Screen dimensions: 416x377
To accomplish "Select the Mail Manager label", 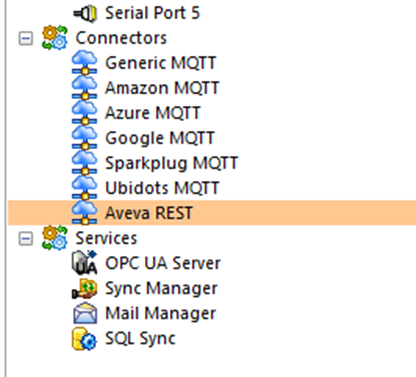I will (160, 314).
